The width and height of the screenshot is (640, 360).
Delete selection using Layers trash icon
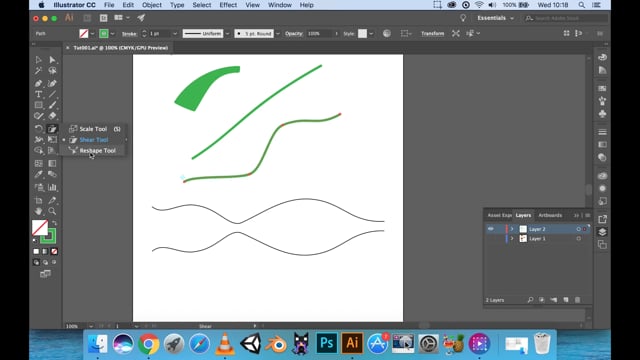(x=578, y=300)
